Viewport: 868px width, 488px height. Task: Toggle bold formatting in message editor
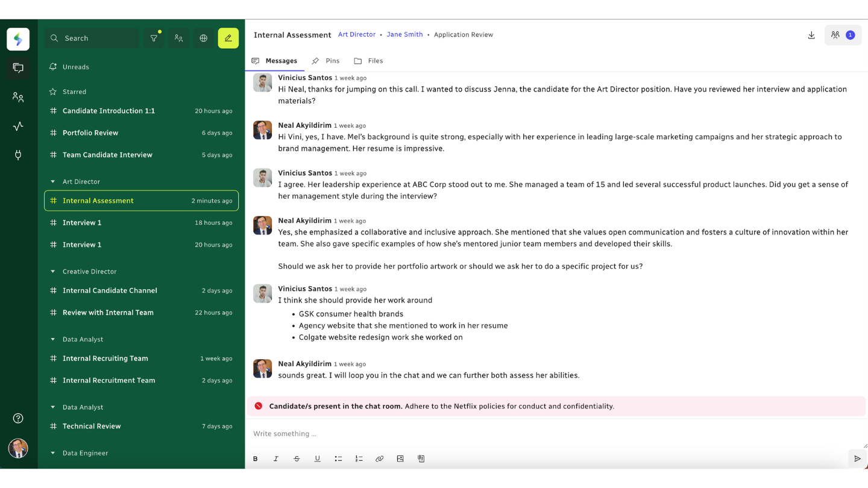click(x=256, y=458)
